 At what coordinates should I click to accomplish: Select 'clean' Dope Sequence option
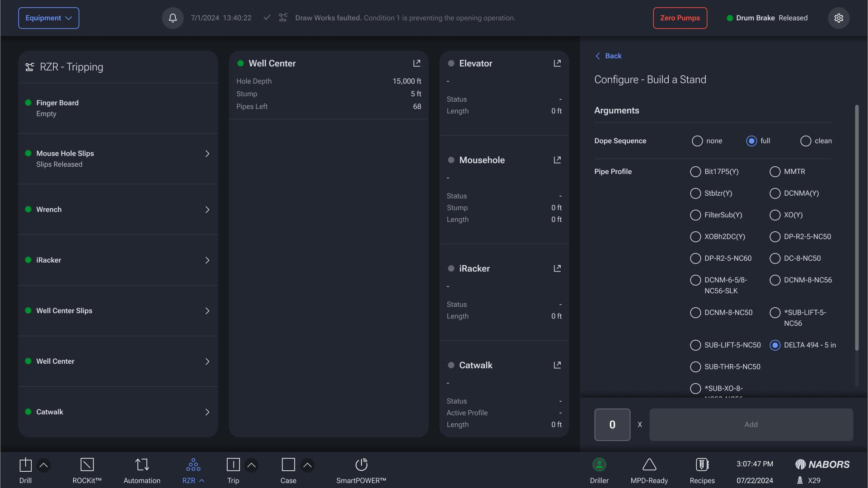click(806, 141)
